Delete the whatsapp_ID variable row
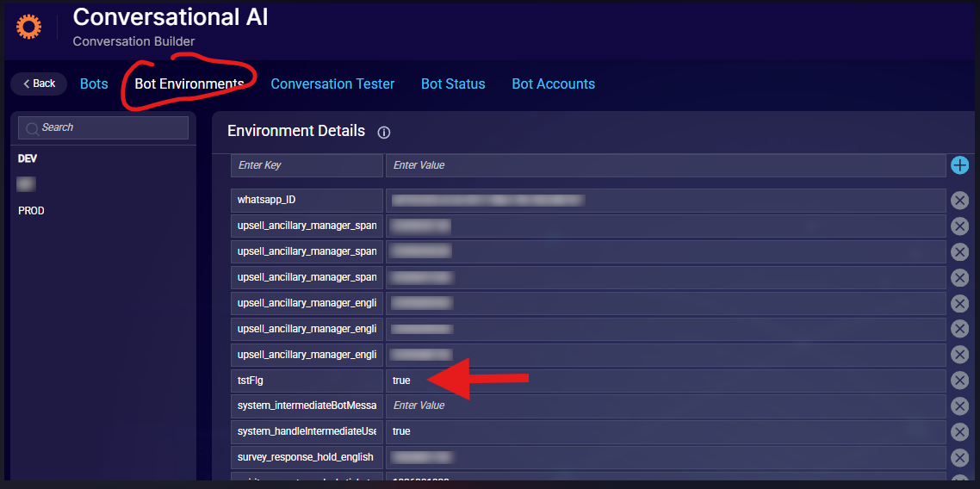980x489 pixels. click(959, 201)
